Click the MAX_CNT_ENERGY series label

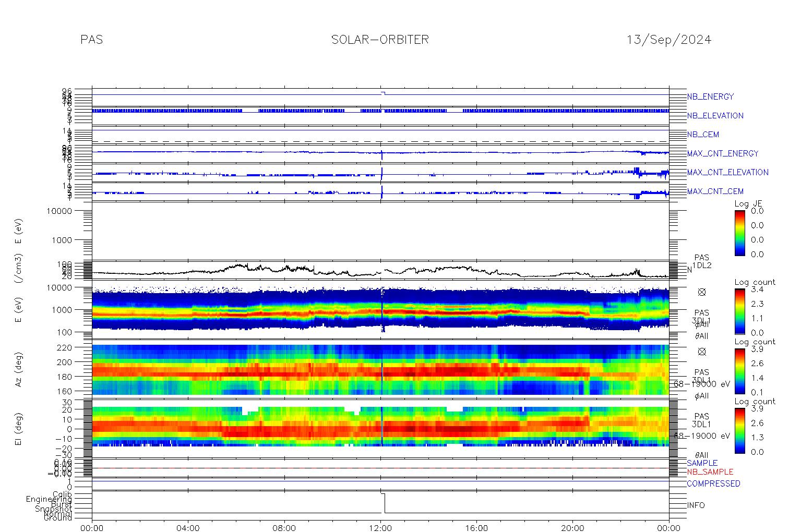click(x=723, y=153)
